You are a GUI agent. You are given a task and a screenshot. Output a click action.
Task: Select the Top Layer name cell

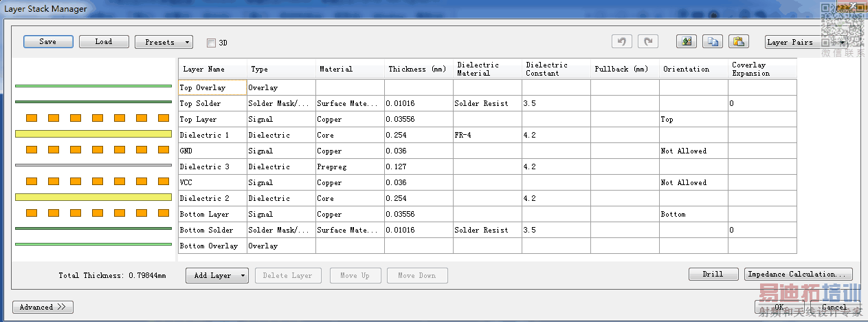point(212,119)
